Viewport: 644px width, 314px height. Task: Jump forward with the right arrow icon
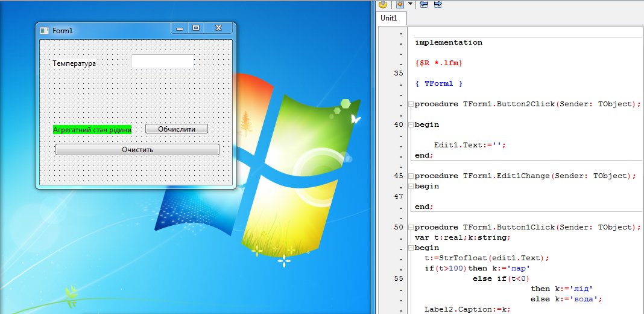pyautogui.click(x=438, y=4)
